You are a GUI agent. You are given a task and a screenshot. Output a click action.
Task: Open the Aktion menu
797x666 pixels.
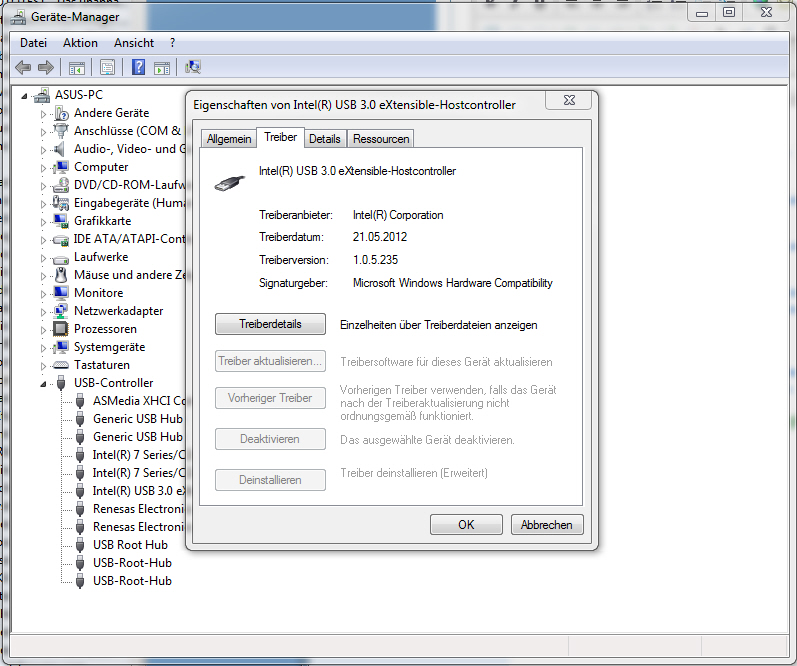[80, 43]
